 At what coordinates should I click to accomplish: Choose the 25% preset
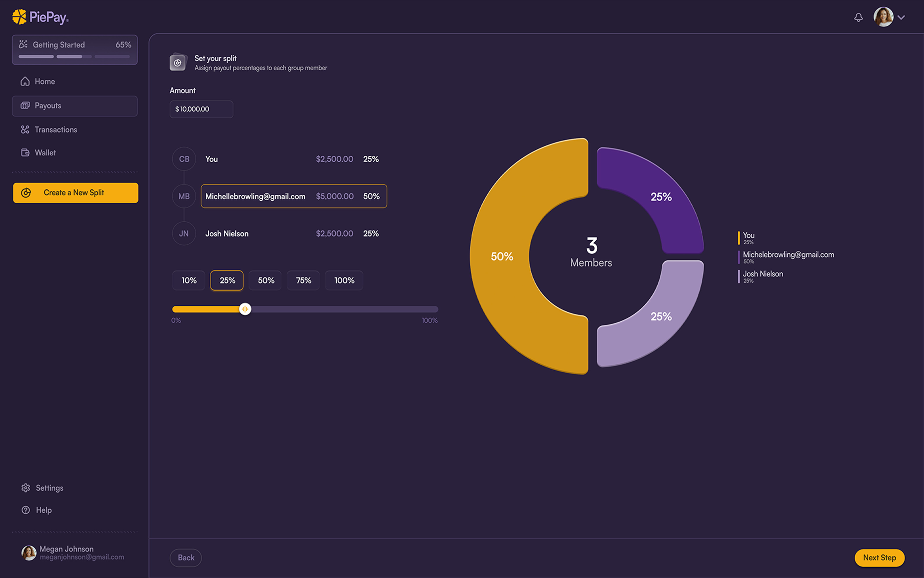[227, 281]
